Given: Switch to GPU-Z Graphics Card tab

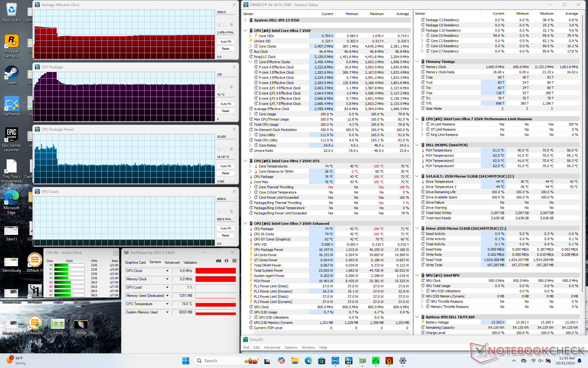Looking at the screenshot, I should coord(135,263).
